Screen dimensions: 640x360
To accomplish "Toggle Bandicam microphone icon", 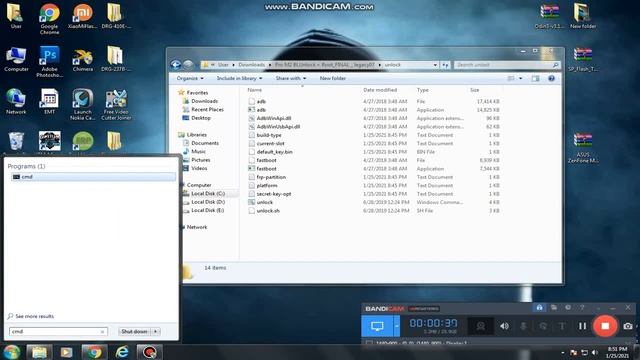I will 523,326.
